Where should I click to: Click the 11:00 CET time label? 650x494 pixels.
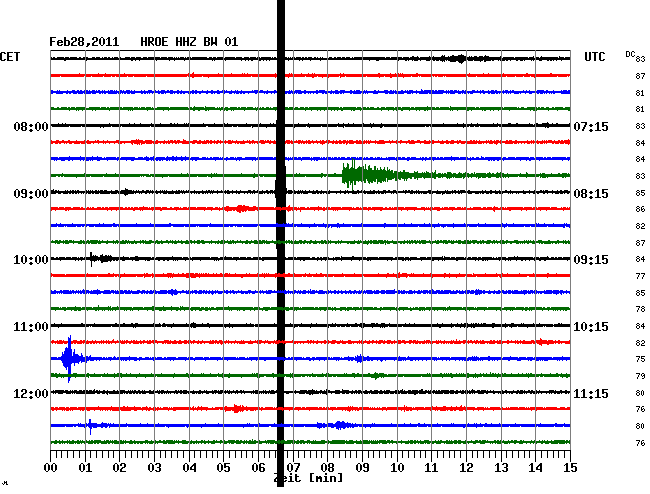coord(31,327)
